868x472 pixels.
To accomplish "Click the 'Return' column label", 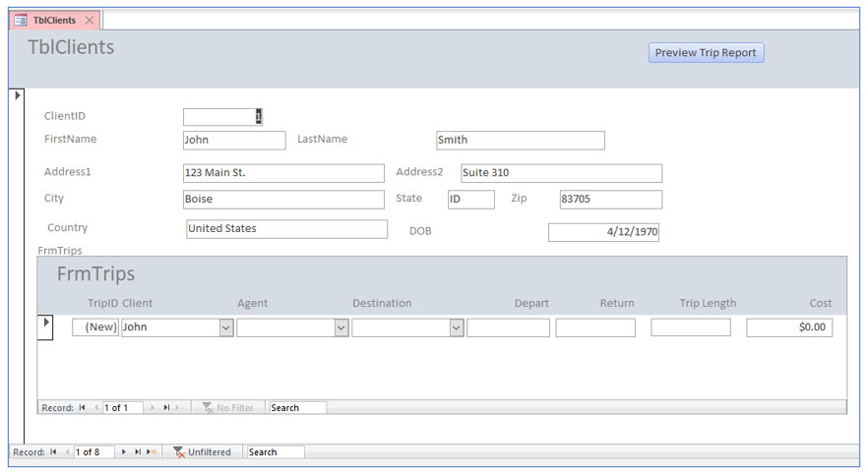I will pyautogui.click(x=617, y=303).
